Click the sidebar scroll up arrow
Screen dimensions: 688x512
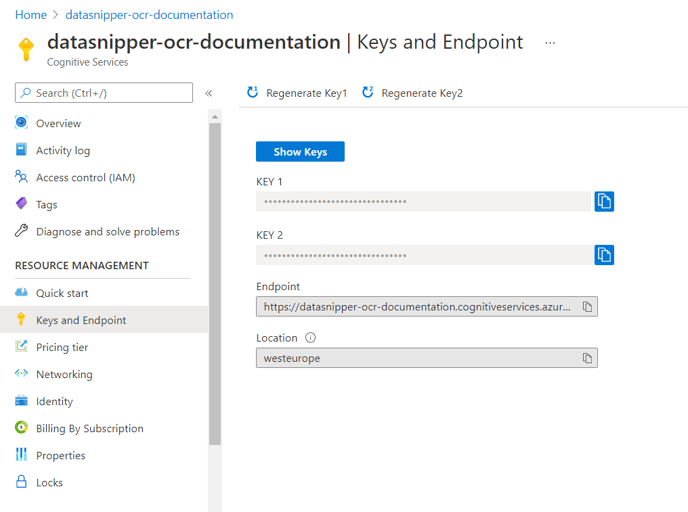(x=215, y=117)
